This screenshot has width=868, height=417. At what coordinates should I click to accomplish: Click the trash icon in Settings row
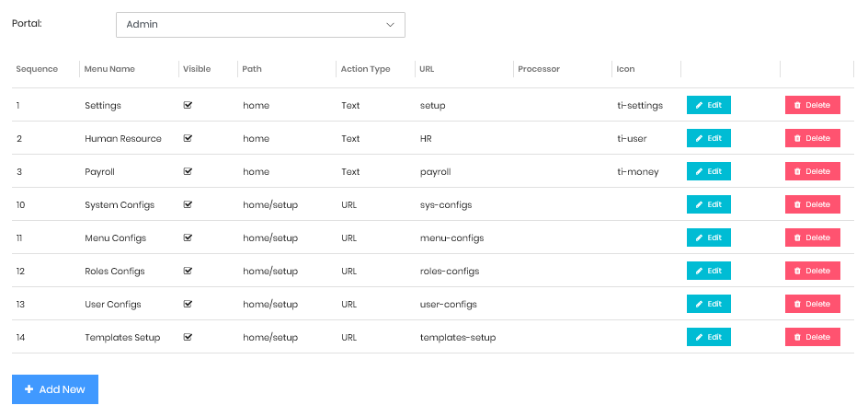(797, 105)
